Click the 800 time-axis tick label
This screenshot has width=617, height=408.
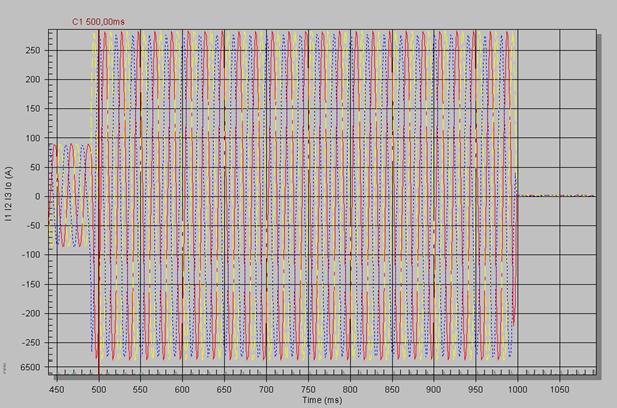350,390
